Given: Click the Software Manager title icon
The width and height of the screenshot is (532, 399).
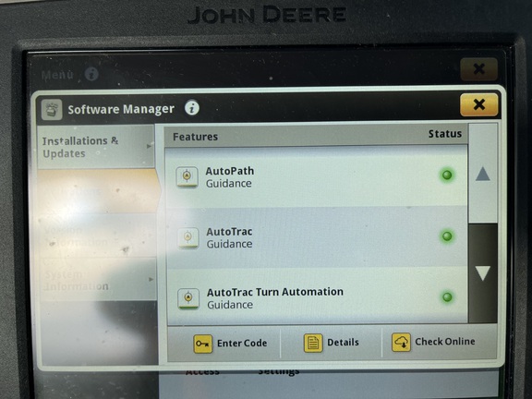Looking at the screenshot, I should 52,110.
